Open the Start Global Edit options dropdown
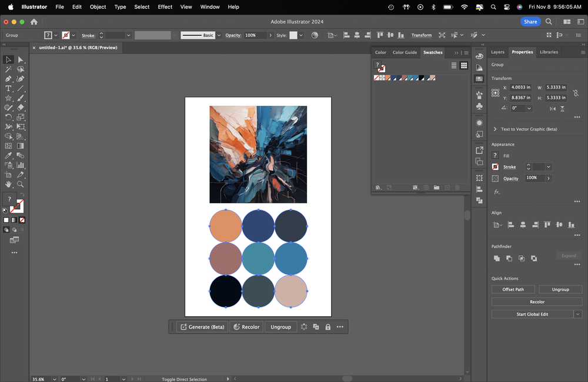The width and height of the screenshot is (588, 382). 578,314
